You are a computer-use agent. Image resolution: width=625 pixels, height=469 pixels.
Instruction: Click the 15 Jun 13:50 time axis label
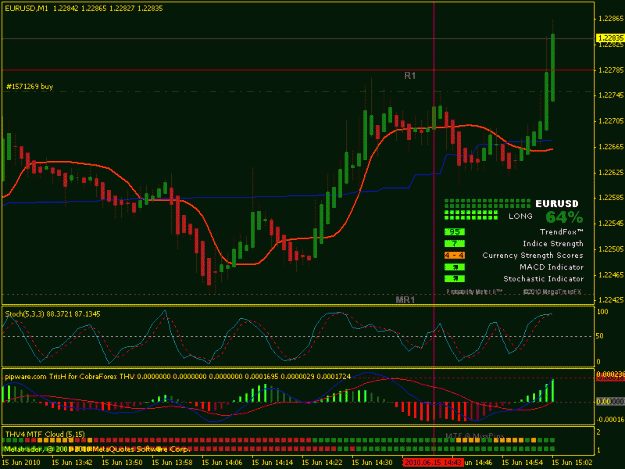(x=122, y=463)
